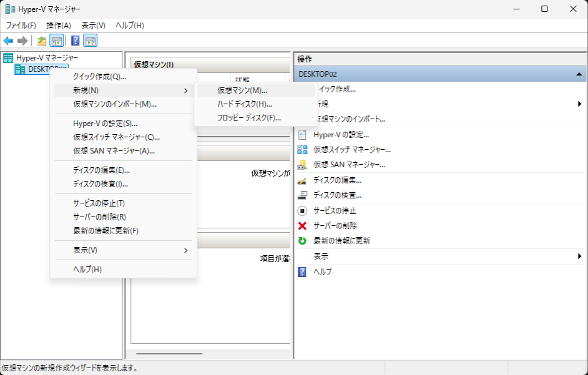This screenshot has height=375, width=588.
Task: Click 仮想 SAN マネージャー... link in the Actions pane
Action: coord(349,165)
